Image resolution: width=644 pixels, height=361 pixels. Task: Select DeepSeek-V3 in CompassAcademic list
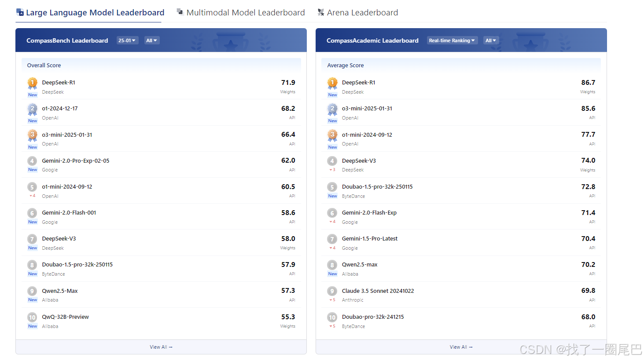pos(359,160)
